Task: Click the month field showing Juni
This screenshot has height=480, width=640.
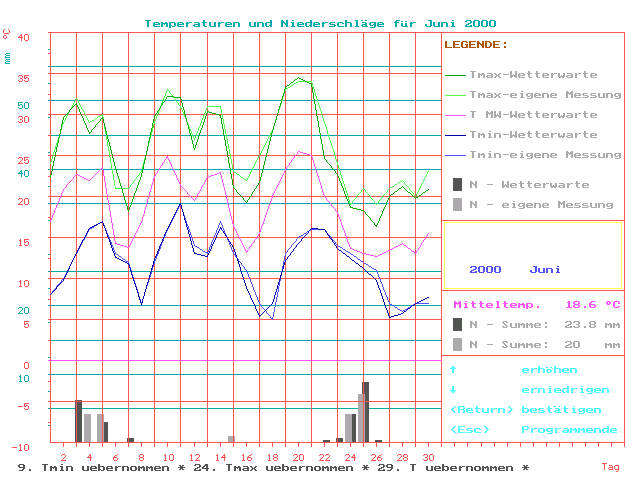Action: (x=545, y=269)
